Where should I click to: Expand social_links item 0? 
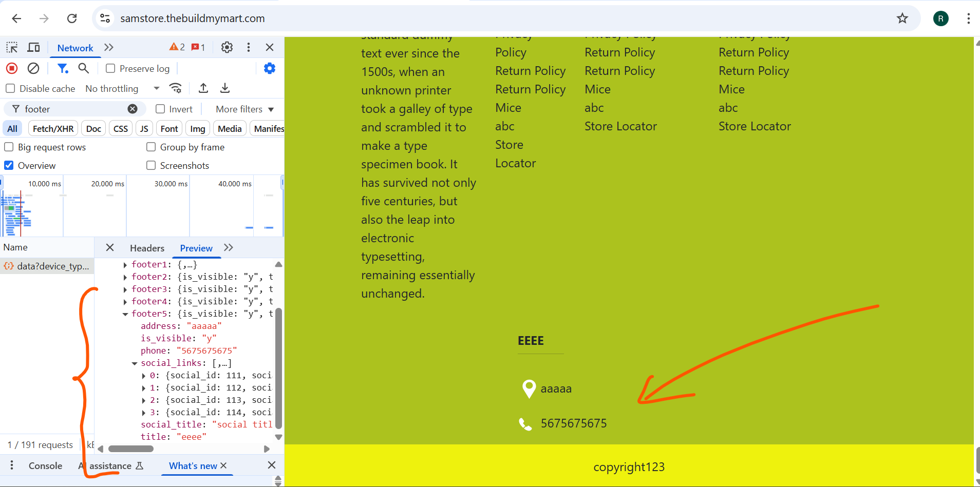click(144, 376)
